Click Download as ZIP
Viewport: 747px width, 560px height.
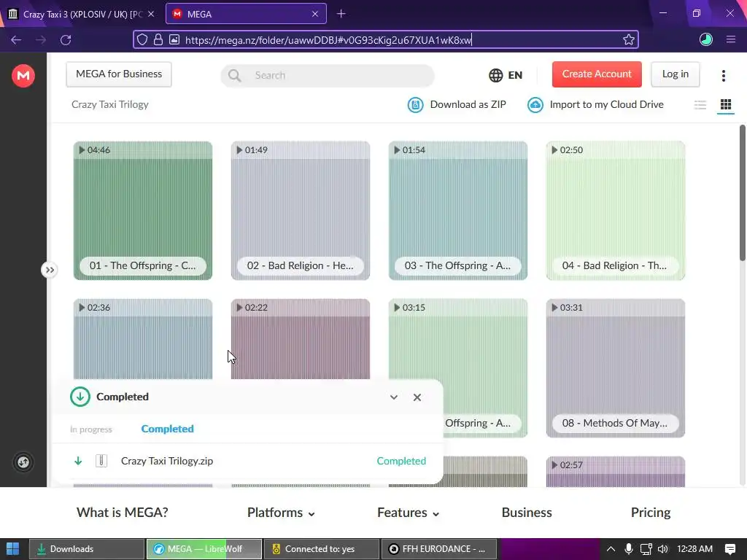click(x=457, y=105)
